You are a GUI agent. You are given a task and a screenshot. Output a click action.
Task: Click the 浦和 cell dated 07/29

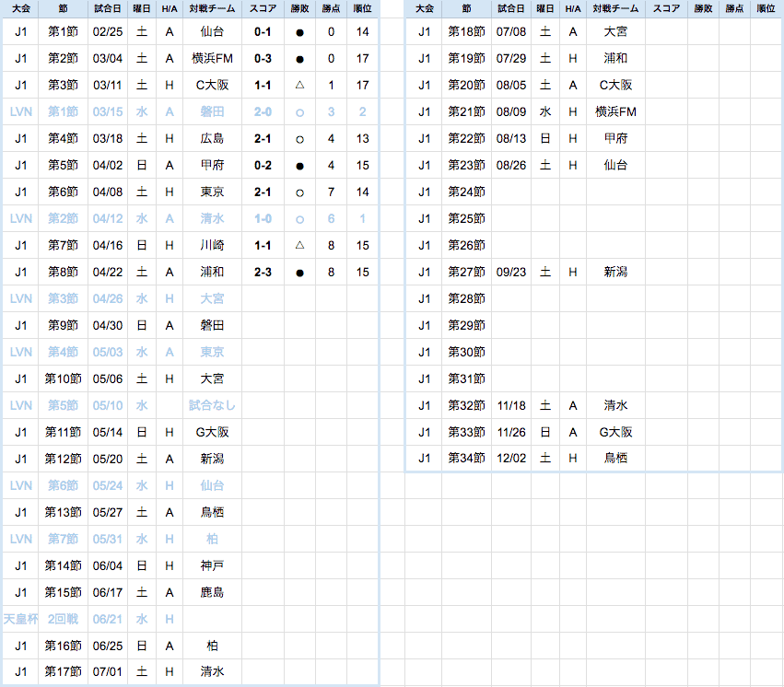(615, 58)
